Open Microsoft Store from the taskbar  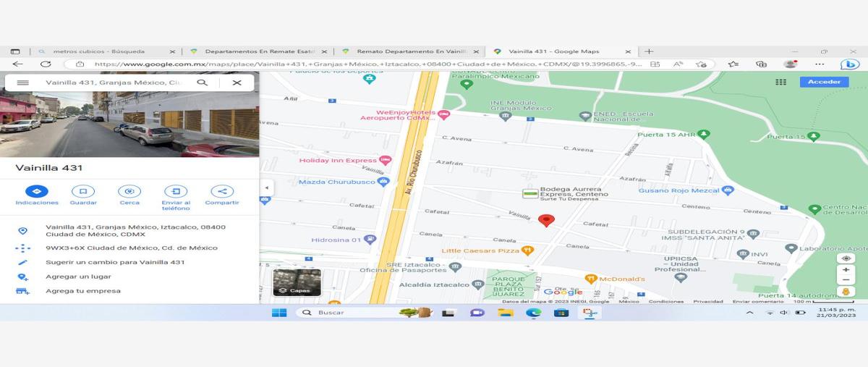click(561, 313)
